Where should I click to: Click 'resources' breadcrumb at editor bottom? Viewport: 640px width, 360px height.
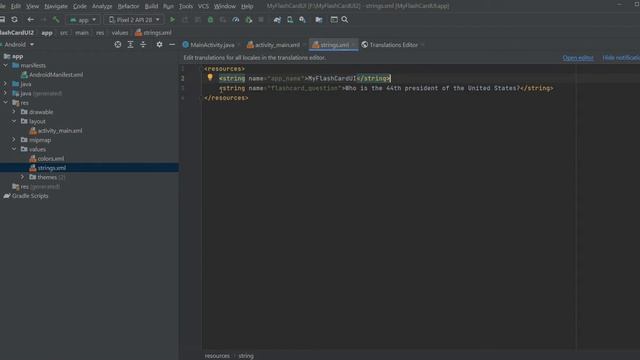pos(217,356)
